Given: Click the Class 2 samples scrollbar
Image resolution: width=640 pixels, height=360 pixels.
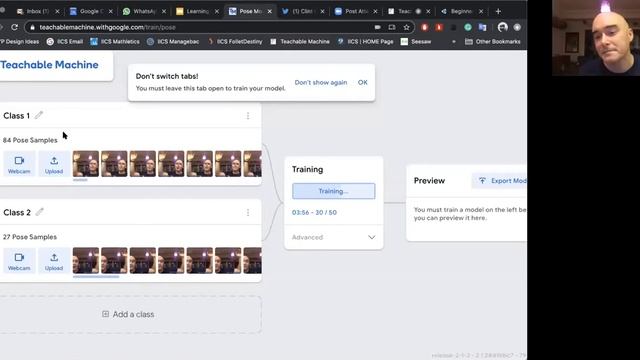Looking at the screenshot, I should coord(96,277).
